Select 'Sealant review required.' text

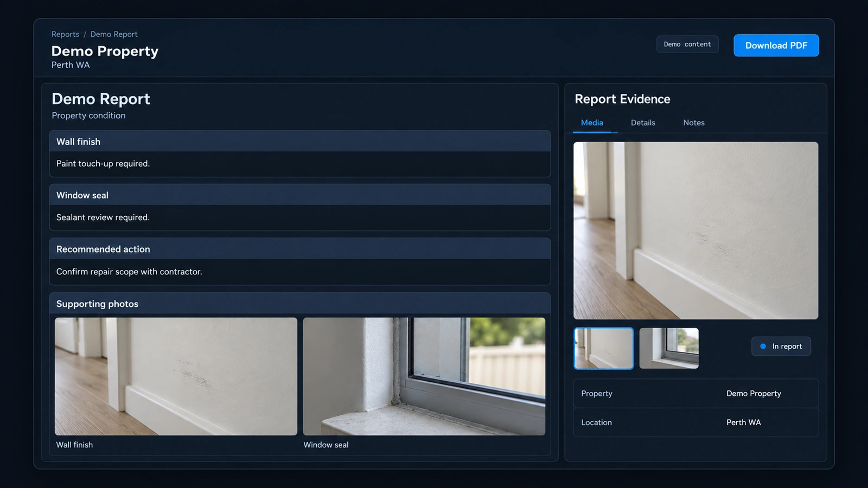[103, 217]
